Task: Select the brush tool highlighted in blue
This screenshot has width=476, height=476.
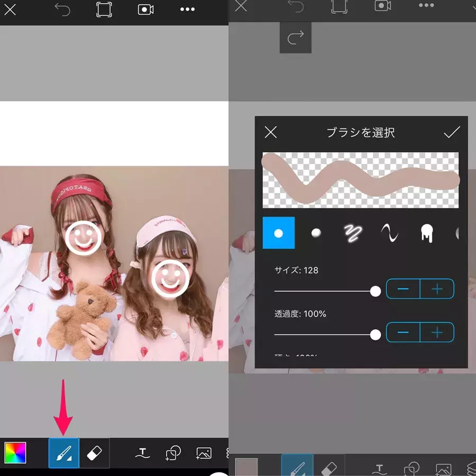Action: [x=63, y=453]
